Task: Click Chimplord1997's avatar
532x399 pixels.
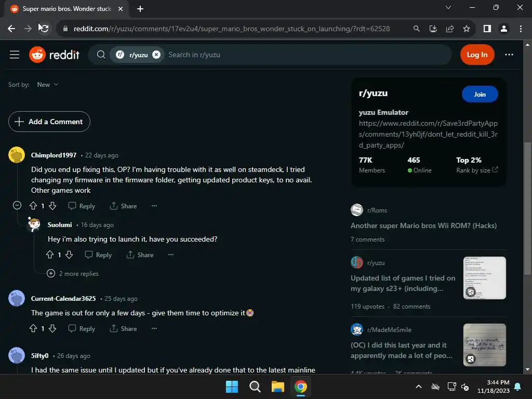Action: coord(17,155)
